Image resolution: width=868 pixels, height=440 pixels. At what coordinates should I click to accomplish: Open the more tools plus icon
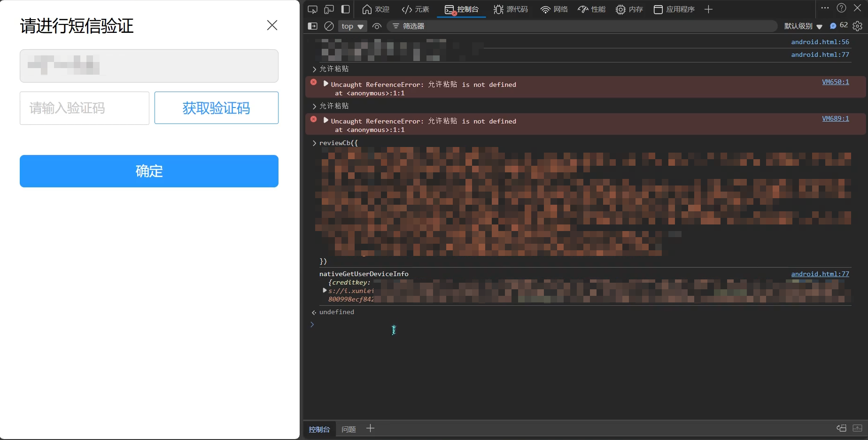(x=708, y=9)
